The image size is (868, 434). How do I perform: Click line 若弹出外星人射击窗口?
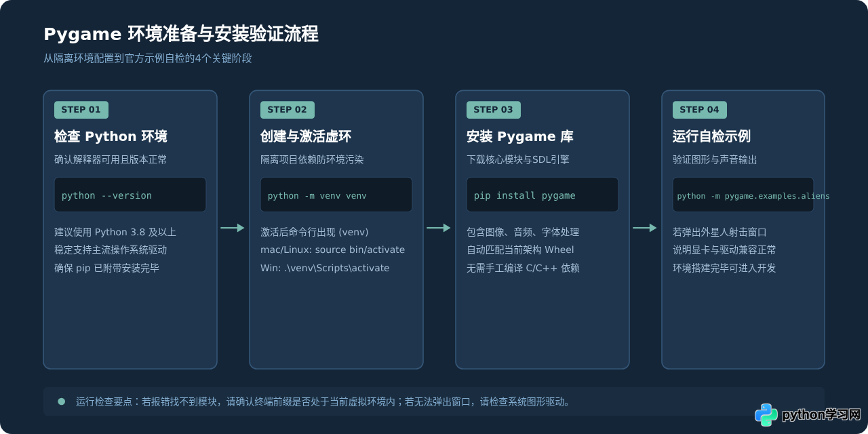719,232
